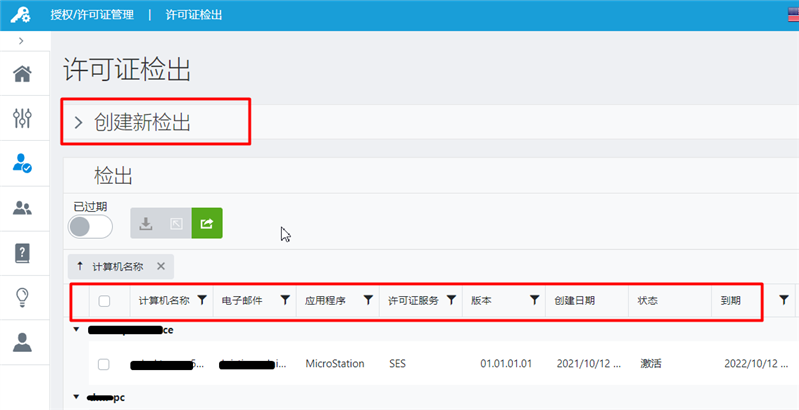Open the filter icon for 许可证服务 column
Viewport: 799px width, 410px height.
451,300
